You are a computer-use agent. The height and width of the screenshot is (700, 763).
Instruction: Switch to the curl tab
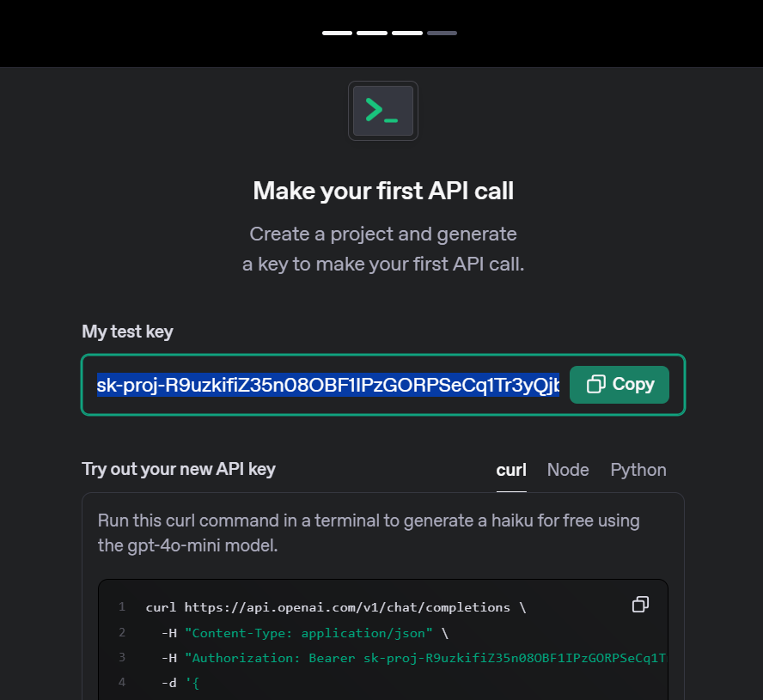click(x=511, y=470)
